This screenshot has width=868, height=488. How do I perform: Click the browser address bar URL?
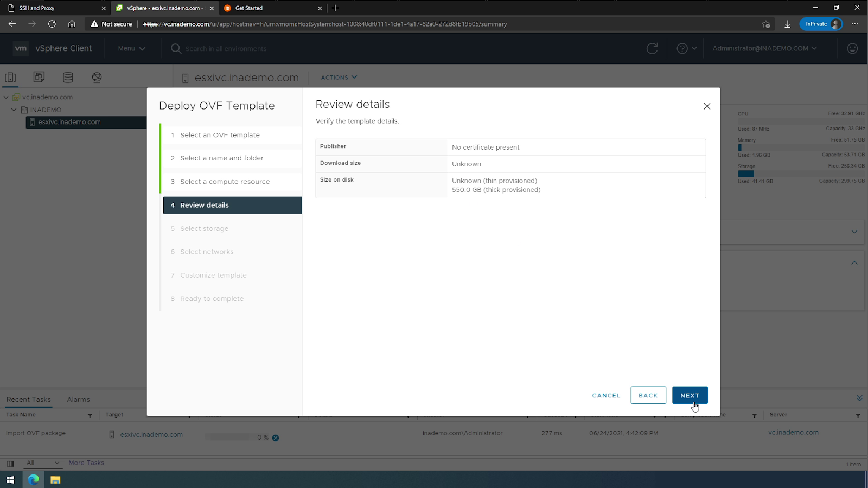pyautogui.click(x=325, y=24)
